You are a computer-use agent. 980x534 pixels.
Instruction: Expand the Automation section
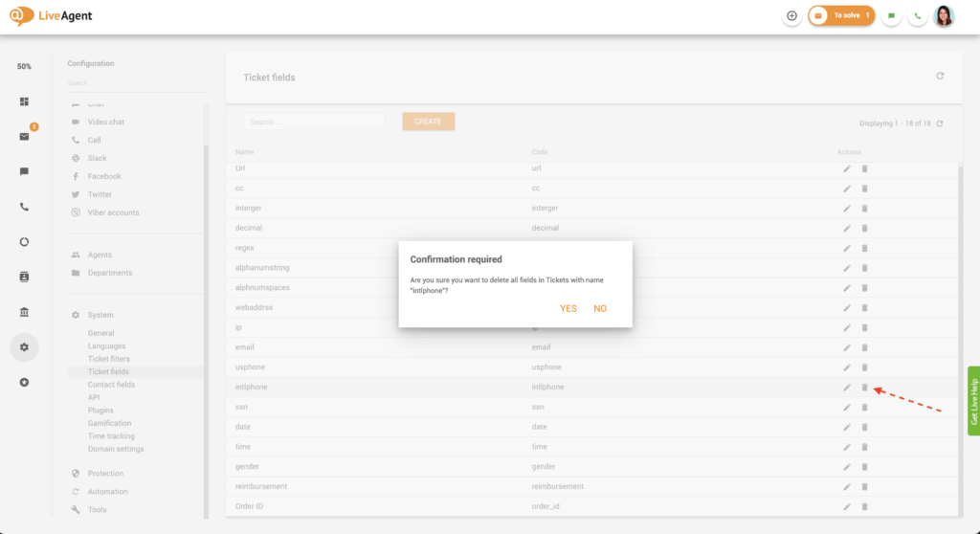coord(107,492)
